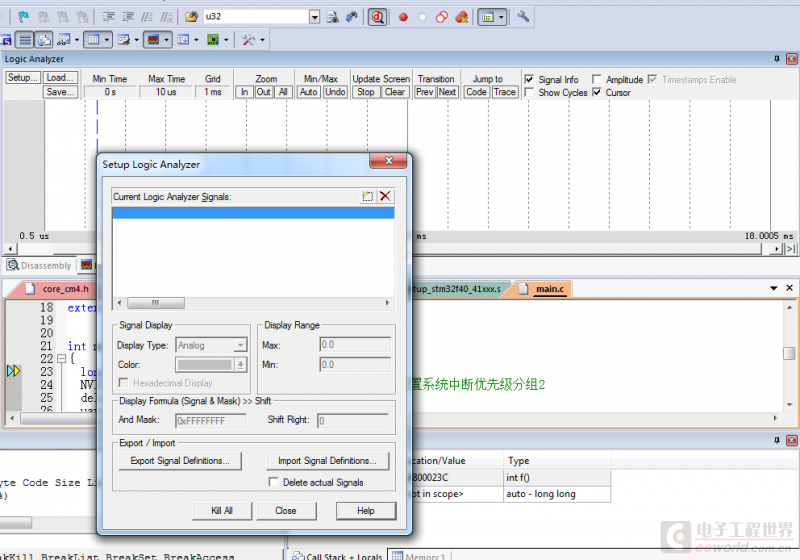Switch to the Disassembly tab
This screenshot has height=560, width=800.
click(x=39, y=265)
